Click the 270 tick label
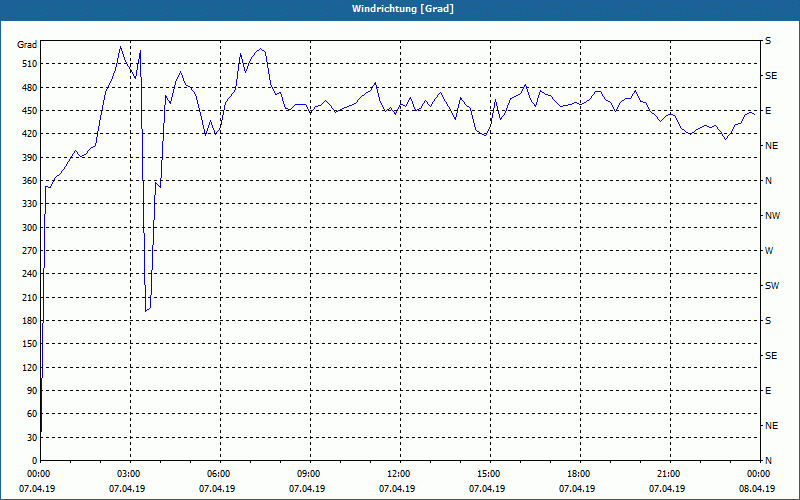 (x=30, y=251)
